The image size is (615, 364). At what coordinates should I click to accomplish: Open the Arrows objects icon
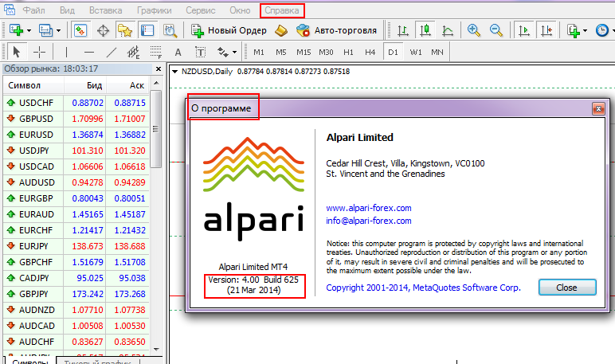point(223,52)
